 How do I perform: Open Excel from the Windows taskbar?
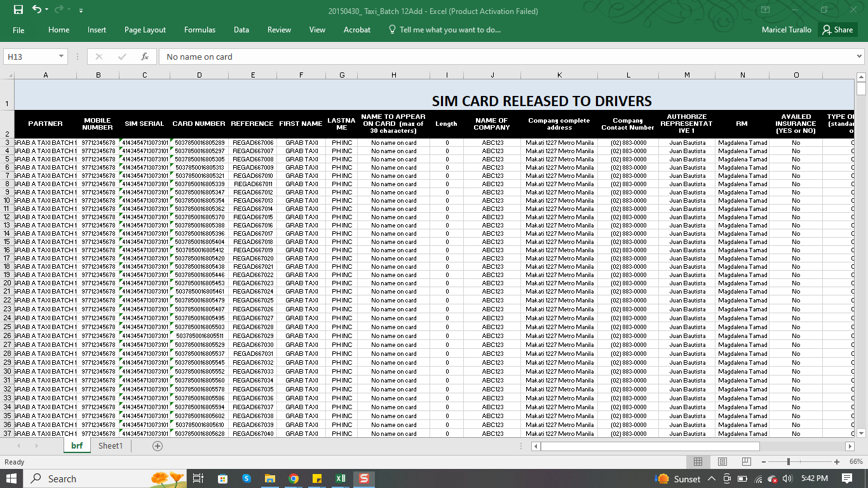point(341,478)
